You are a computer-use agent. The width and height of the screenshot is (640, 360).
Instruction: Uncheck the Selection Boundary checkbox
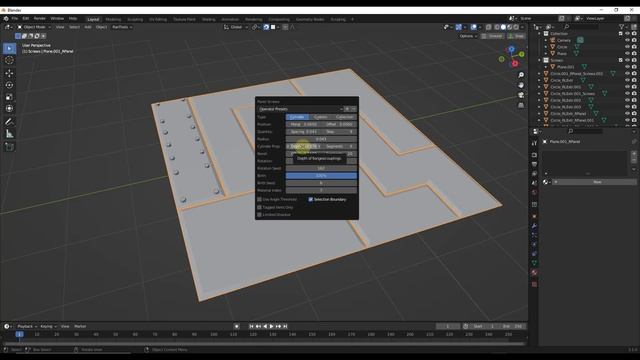click(x=311, y=200)
